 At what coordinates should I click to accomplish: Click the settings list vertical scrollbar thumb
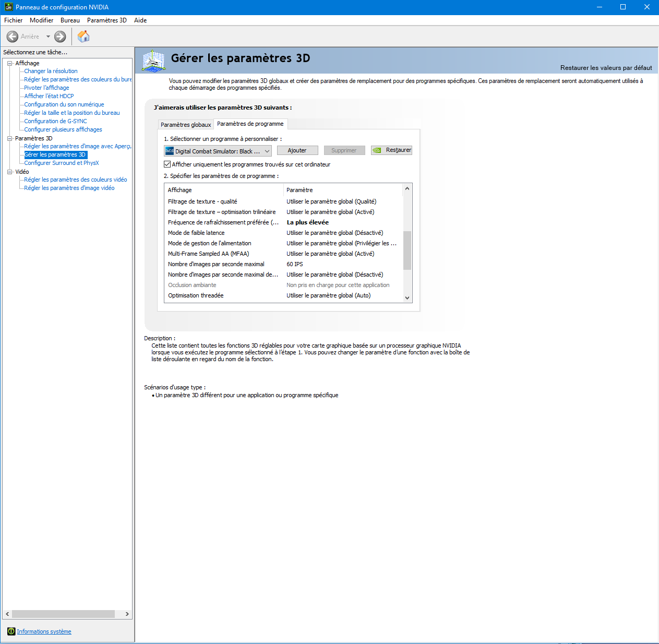click(408, 251)
